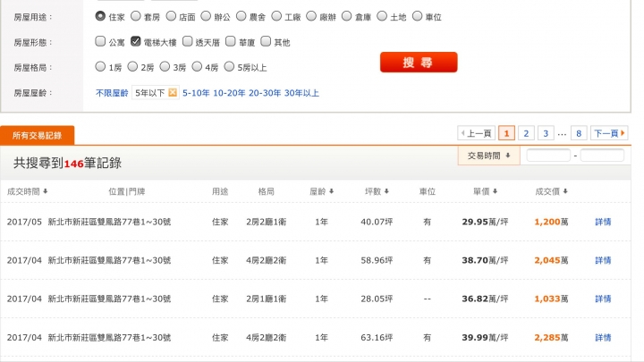Image resolution: width=644 pixels, height=362 pixels.
Task: Pick the 倉庫 usage radio button
Action: point(347,16)
